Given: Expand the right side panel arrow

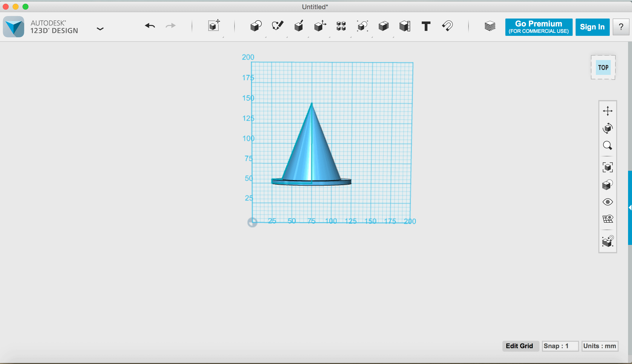Looking at the screenshot, I should pos(630,208).
